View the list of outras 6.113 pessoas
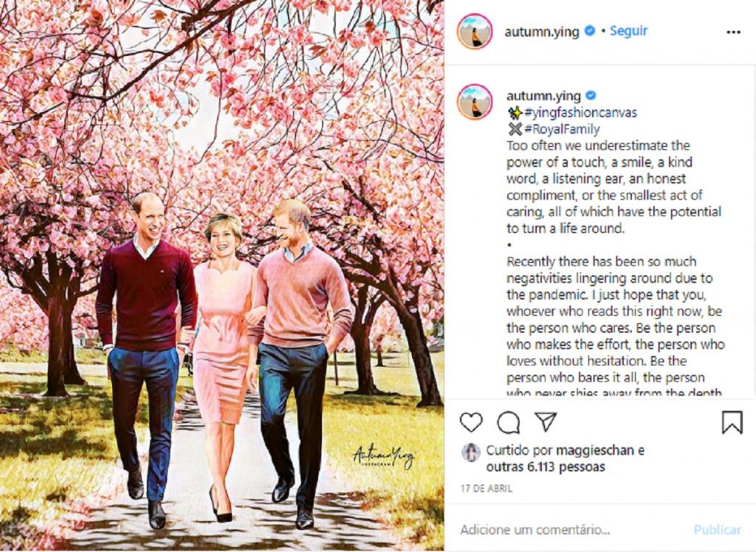756x552 pixels. coord(546,466)
